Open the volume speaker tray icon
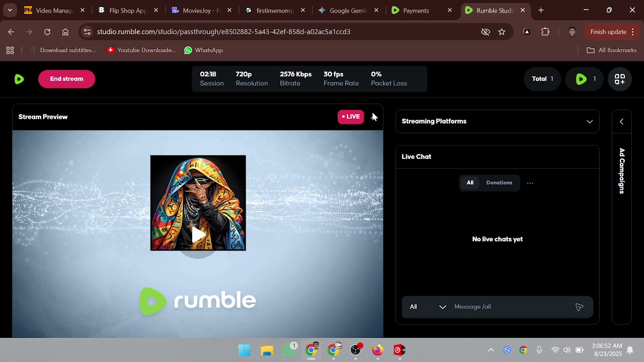Viewport: 644px width, 362px height. click(567, 350)
